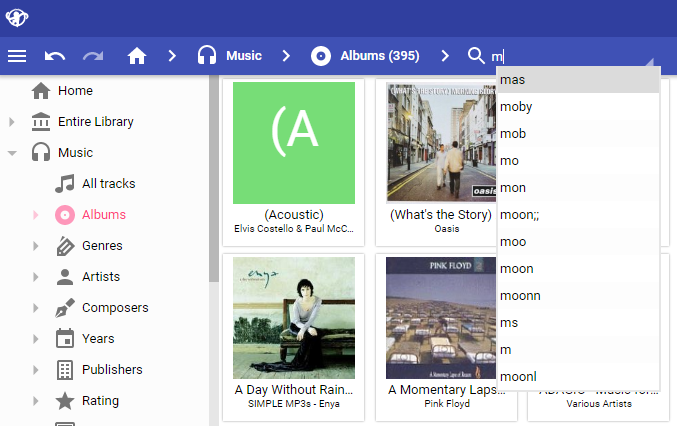Go to the Home house icon in breadcrumb
Viewport: 677px width, 426px height.
point(137,56)
